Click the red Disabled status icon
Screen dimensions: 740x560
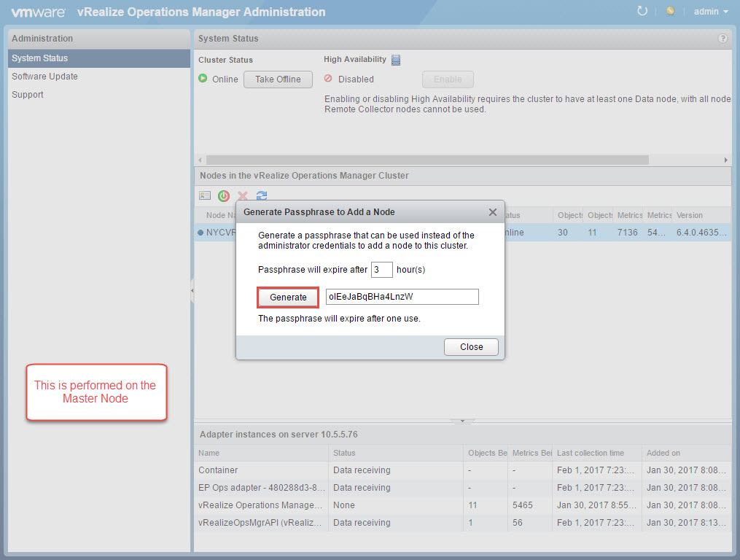click(328, 78)
